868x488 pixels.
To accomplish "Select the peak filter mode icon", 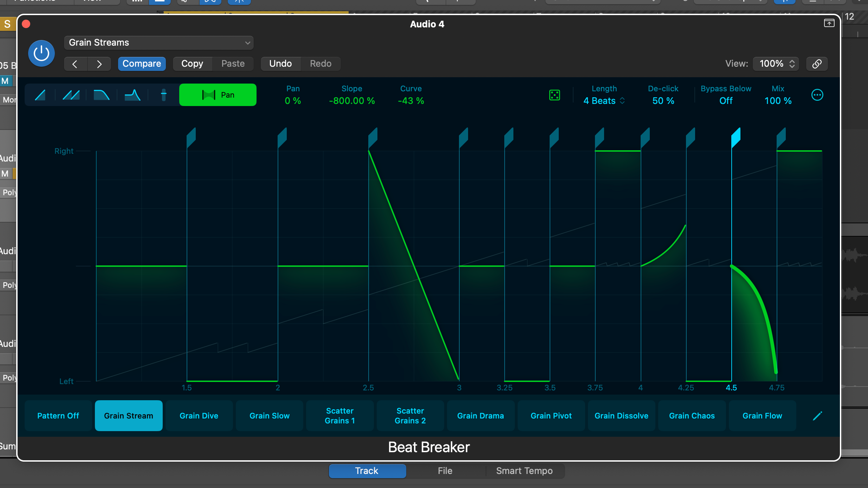I will [132, 95].
